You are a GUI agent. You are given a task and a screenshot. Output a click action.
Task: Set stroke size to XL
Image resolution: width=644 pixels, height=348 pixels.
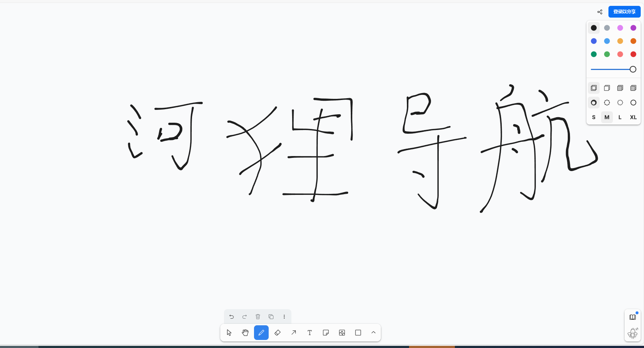coord(633,117)
